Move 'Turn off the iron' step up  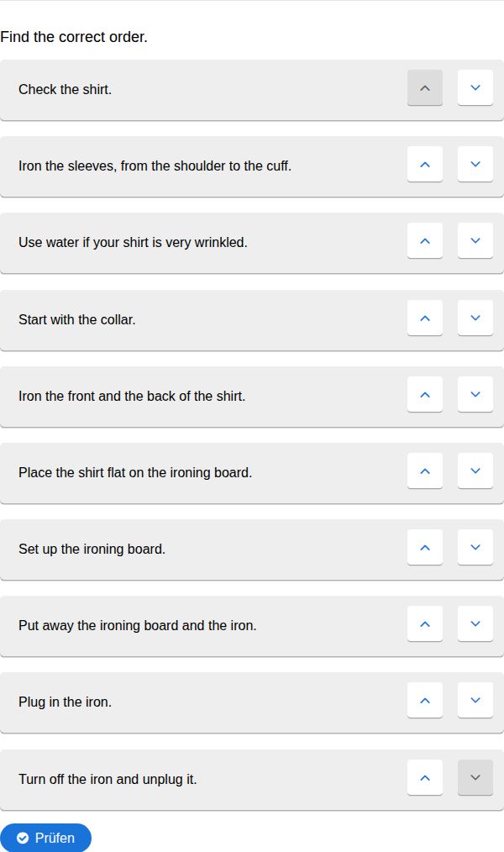(425, 778)
